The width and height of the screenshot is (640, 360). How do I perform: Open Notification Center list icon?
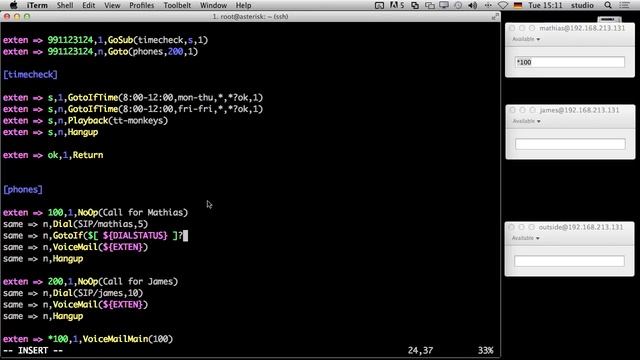click(x=624, y=5)
